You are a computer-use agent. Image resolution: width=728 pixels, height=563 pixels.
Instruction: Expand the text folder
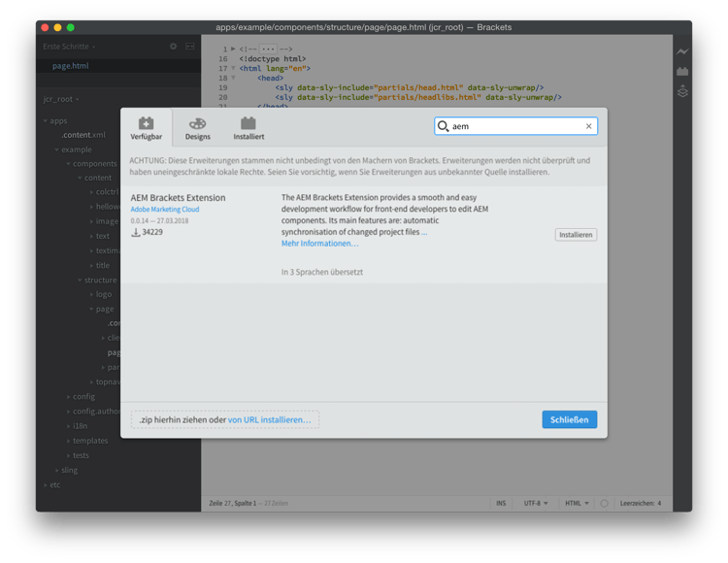[x=91, y=236]
